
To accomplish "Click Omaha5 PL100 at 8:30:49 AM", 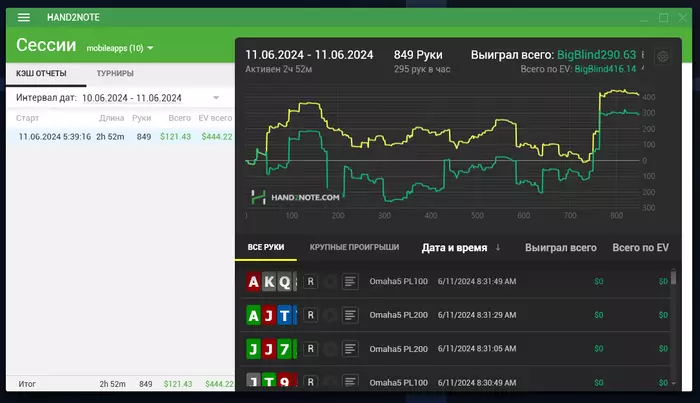I will point(398,382).
